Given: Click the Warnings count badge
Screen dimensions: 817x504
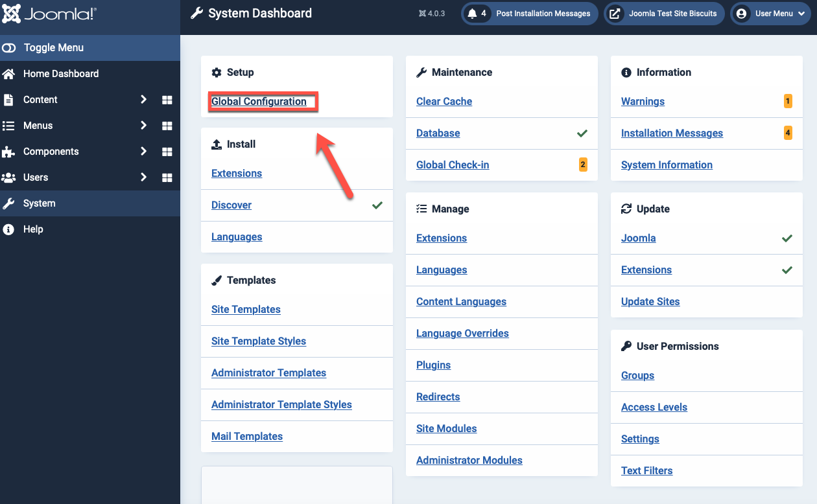Looking at the screenshot, I should pyautogui.click(x=788, y=101).
